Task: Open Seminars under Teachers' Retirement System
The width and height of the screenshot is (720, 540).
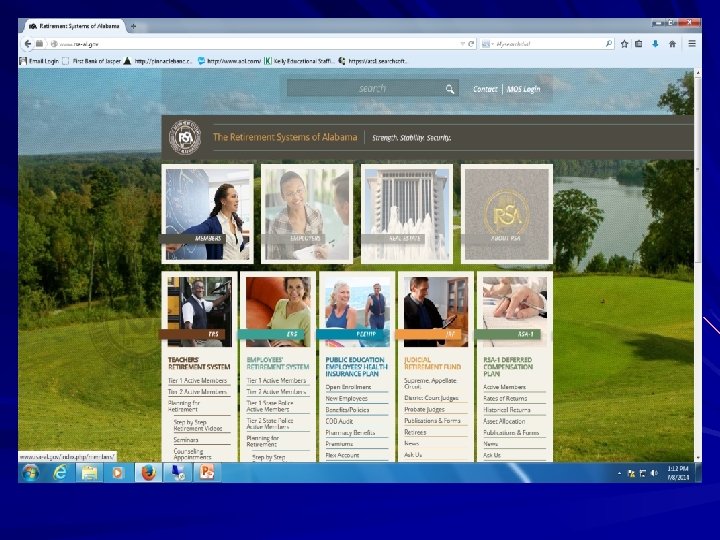Action: [186, 440]
